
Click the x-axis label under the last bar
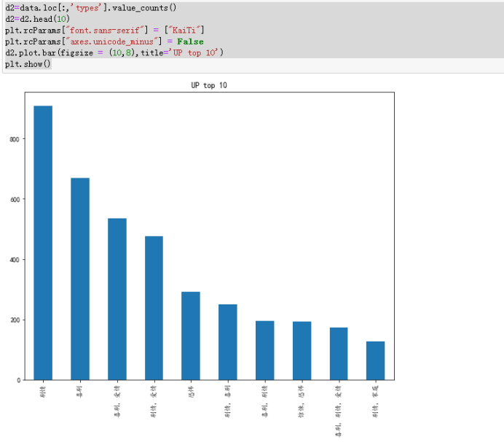(375, 401)
